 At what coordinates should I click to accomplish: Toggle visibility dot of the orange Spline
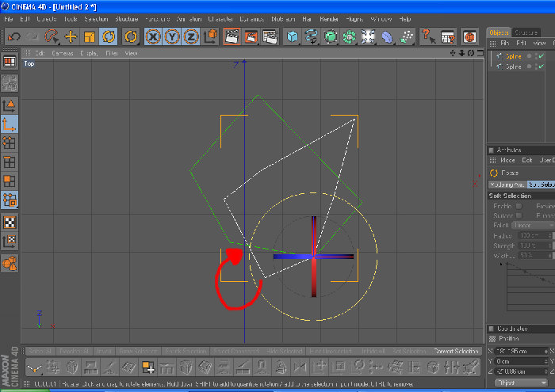pyautogui.click(x=530, y=56)
